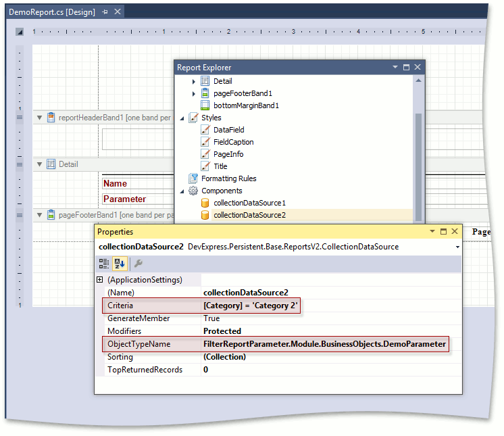Screen dimensions: 504x436
Task: Click the collectionDataSource1 database icon
Action: coord(205,203)
